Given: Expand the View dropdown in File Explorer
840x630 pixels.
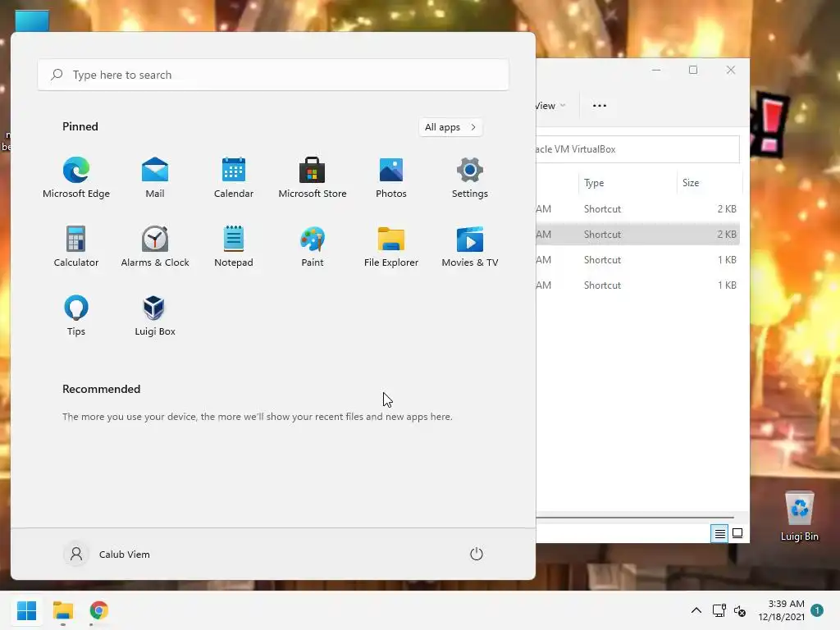Looking at the screenshot, I should click(550, 106).
